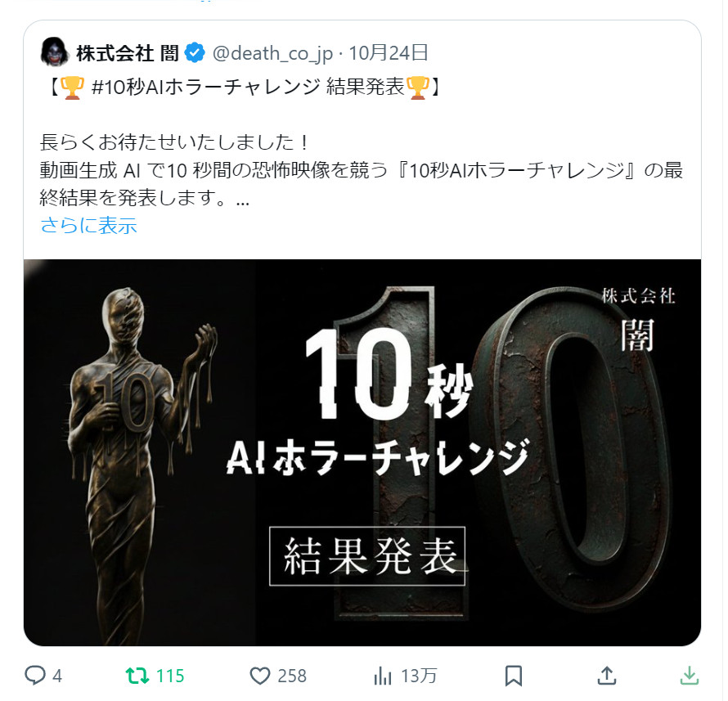728x701 pixels.
Task: Click the post body text to open tweet
Action: pos(362,170)
